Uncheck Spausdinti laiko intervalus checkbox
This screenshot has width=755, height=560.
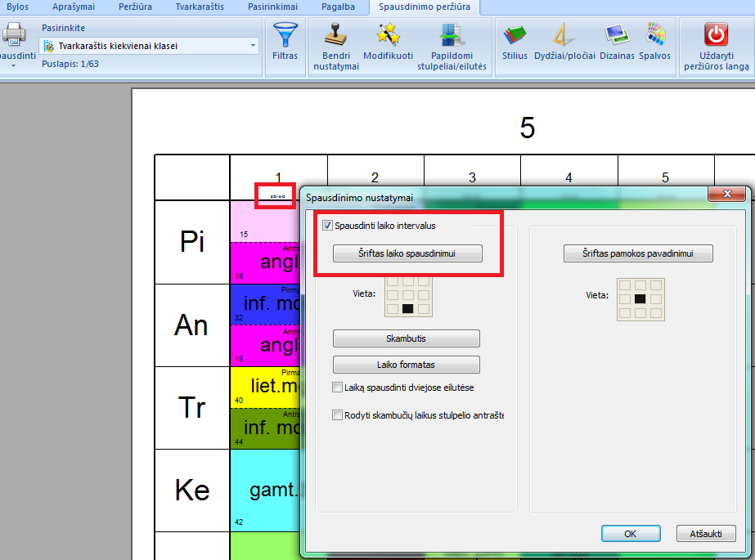(x=328, y=226)
